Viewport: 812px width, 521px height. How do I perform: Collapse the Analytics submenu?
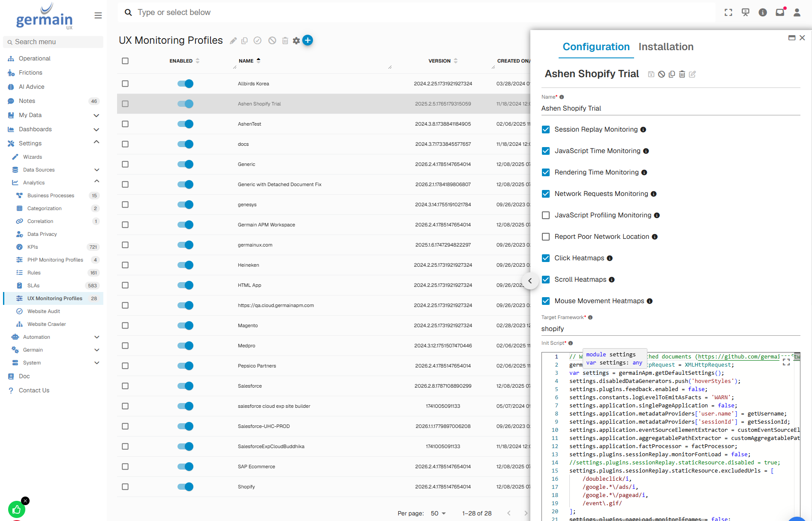97,182
